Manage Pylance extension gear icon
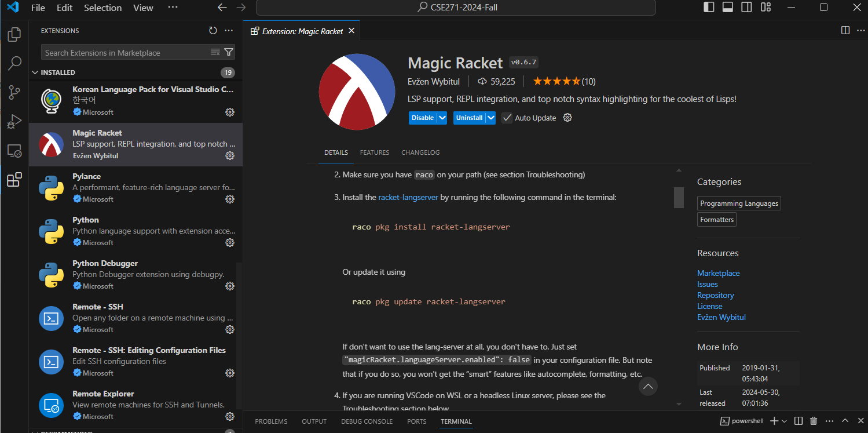Viewport: 868px width, 433px height. pyautogui.click(x=230, y=199)
